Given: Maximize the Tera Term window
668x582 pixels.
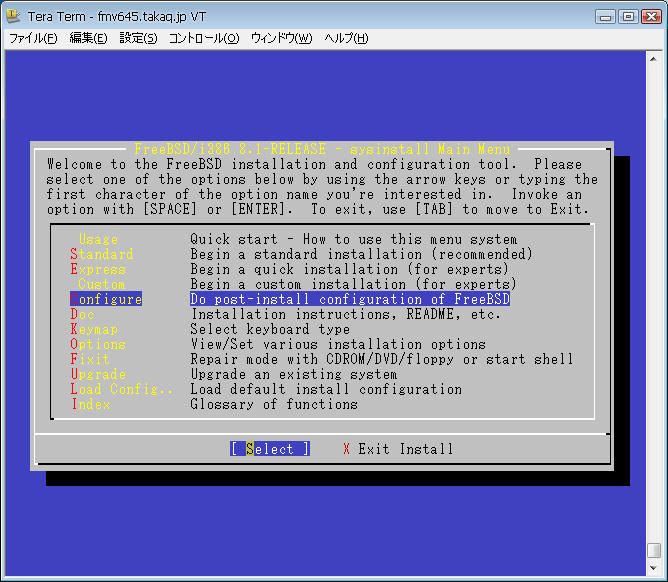Looking at the screenshot, I should click(628, 16).
